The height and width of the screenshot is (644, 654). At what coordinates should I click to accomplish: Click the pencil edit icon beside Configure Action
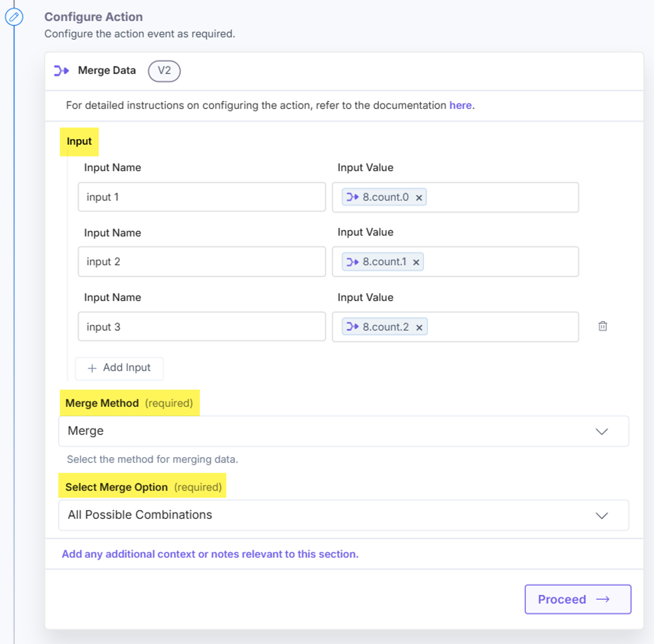coord(14,17)
